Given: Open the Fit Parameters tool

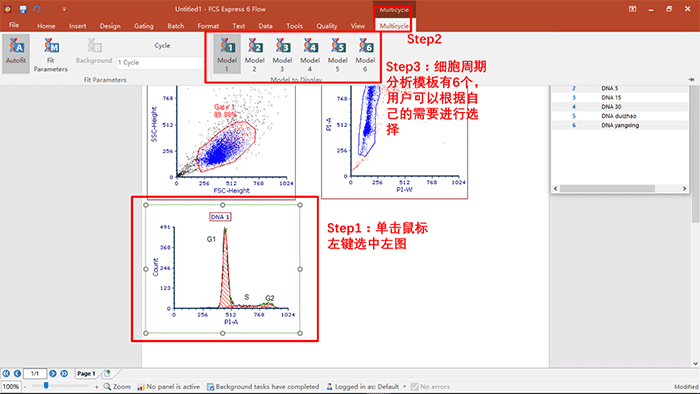Looking at the screenshot, I should [50, 54].
